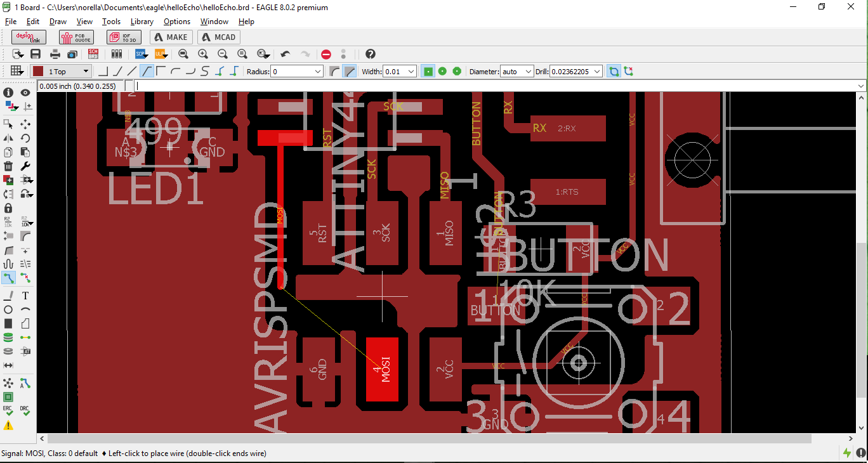The width and height of the screenshot is (868, 463).
Task: Toggle the loop removal on option
Action: tap(614, 71)
